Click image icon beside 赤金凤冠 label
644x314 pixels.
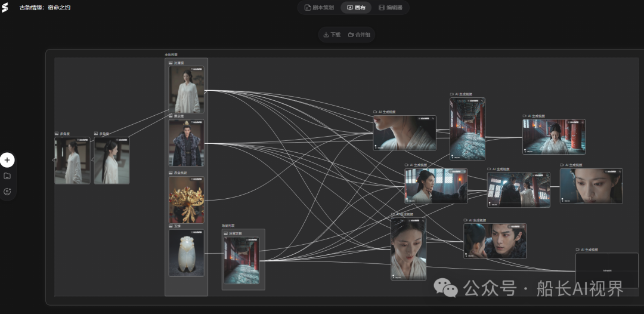coord(171,173)
